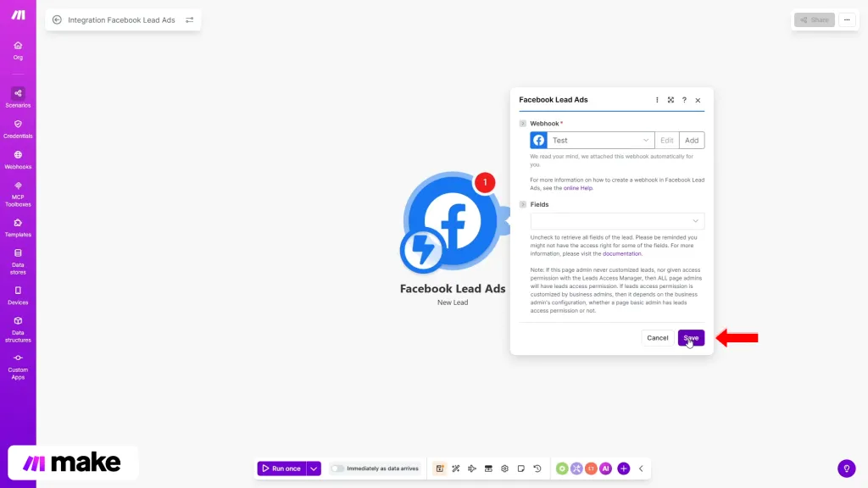
Task: Click the Run once button
Action: tap(281, 469)
